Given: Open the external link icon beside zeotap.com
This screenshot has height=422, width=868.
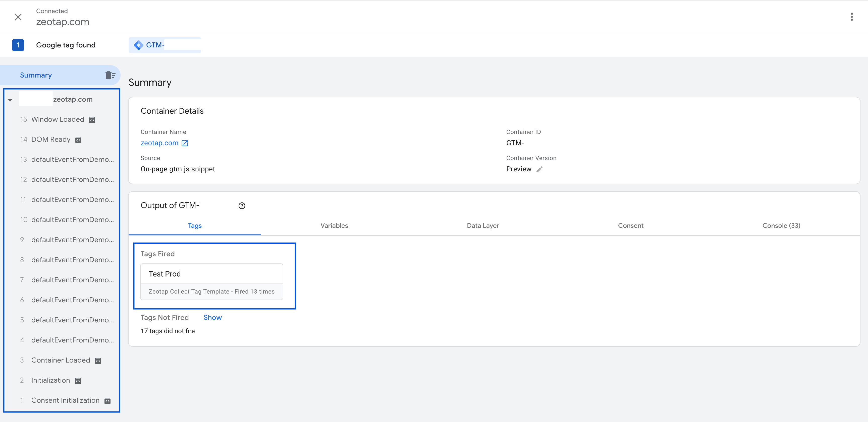Looking at the screenshot, I should (185, 143).
